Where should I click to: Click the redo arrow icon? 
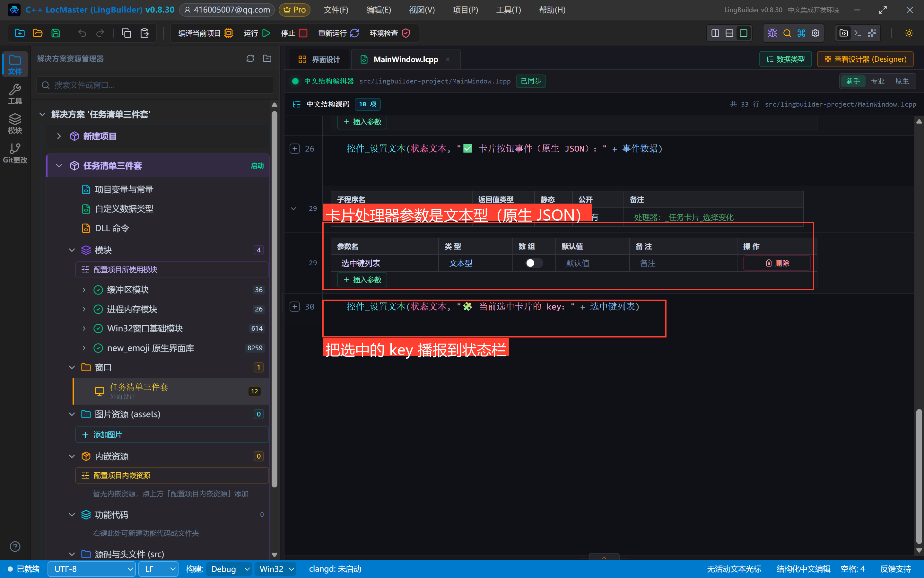pyautogui.click(x=100, y=33)
